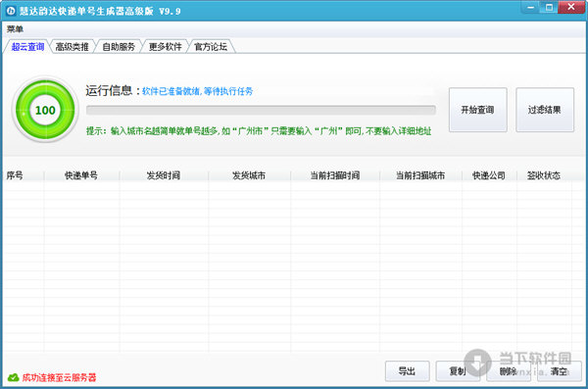Click the 删除 button
588x389 pixels.
point(508,371)
